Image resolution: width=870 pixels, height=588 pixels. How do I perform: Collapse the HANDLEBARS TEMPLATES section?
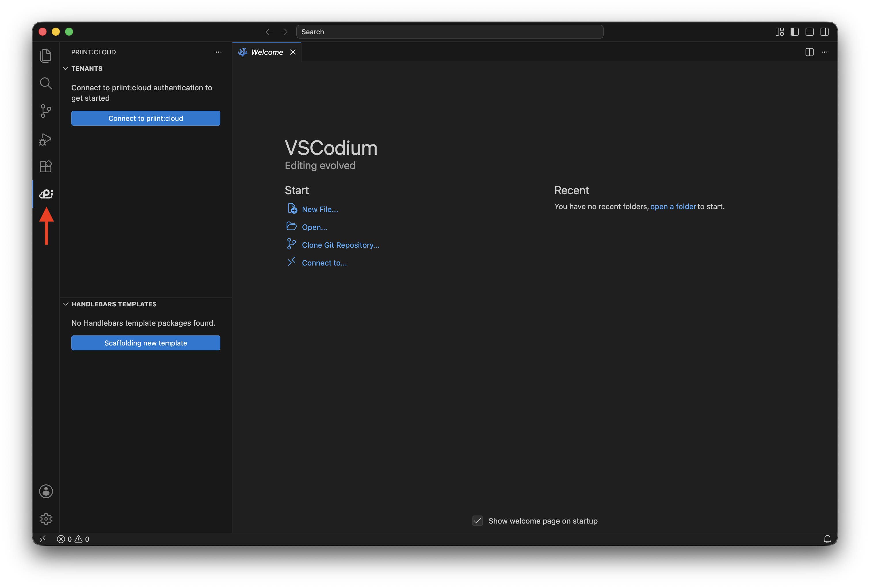coord(146,304)
